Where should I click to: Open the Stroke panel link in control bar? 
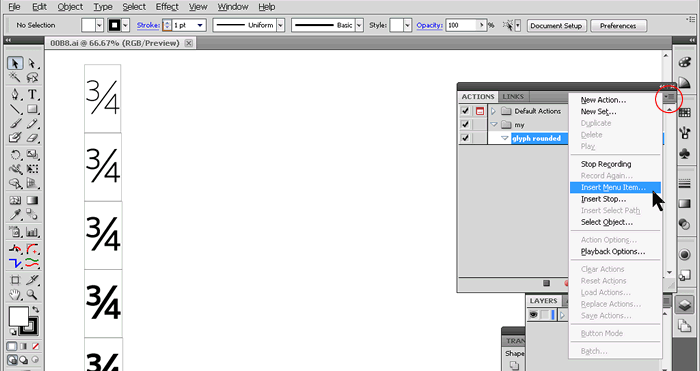coord(148,25)
